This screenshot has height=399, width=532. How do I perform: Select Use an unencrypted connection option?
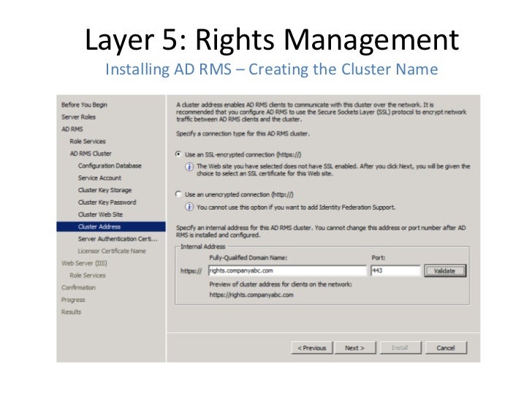coord(178,194)
